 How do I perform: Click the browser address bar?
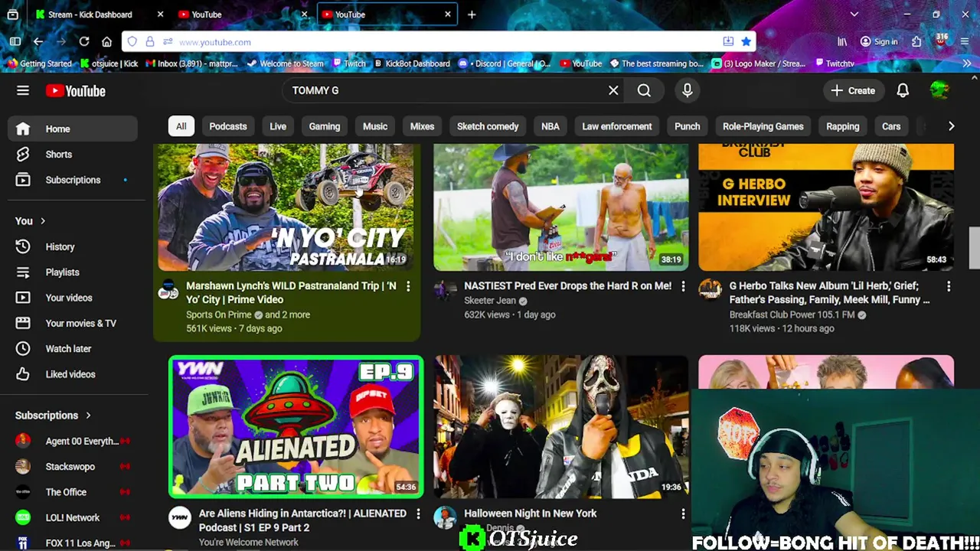click(440, 42)
